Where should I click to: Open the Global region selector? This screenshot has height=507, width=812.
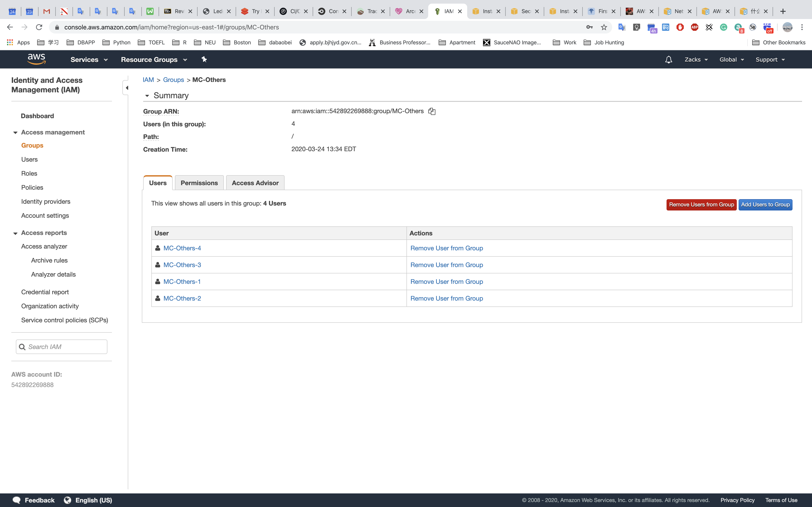click(732, 60)
